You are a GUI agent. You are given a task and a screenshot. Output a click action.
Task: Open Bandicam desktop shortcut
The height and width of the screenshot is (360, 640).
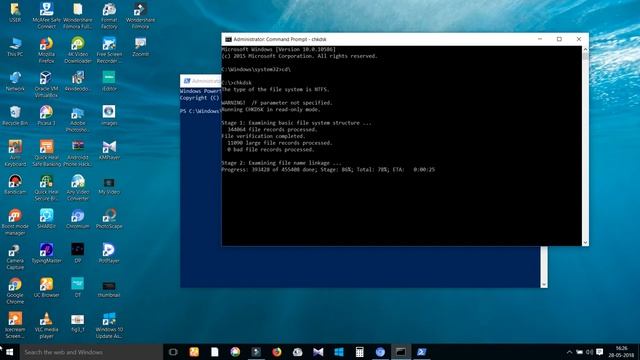[x=15, y=184]
